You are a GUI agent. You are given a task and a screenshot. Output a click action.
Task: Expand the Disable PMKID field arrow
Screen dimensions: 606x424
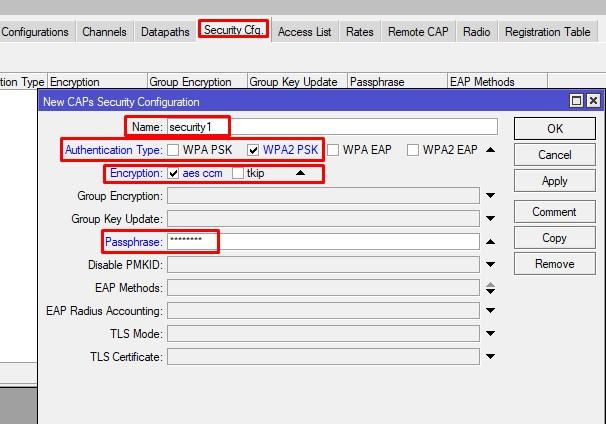click(x=490, y=265)
